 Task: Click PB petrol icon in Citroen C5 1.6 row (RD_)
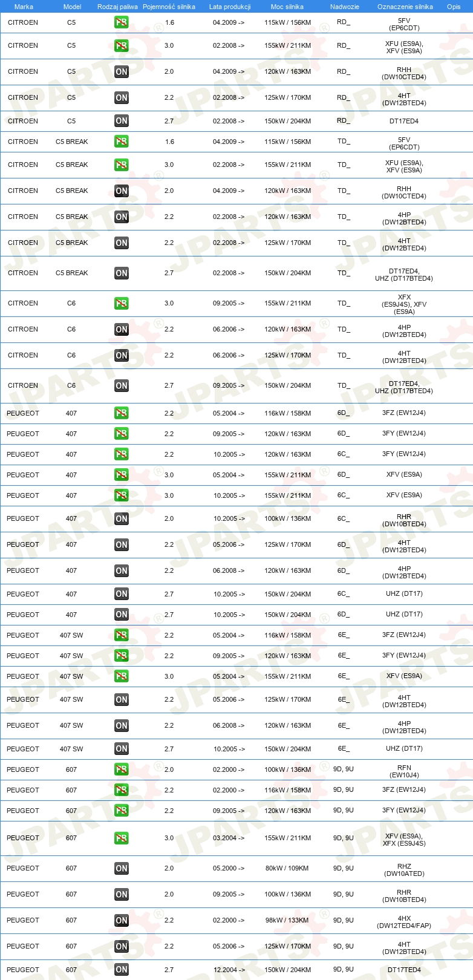[121, 22]
